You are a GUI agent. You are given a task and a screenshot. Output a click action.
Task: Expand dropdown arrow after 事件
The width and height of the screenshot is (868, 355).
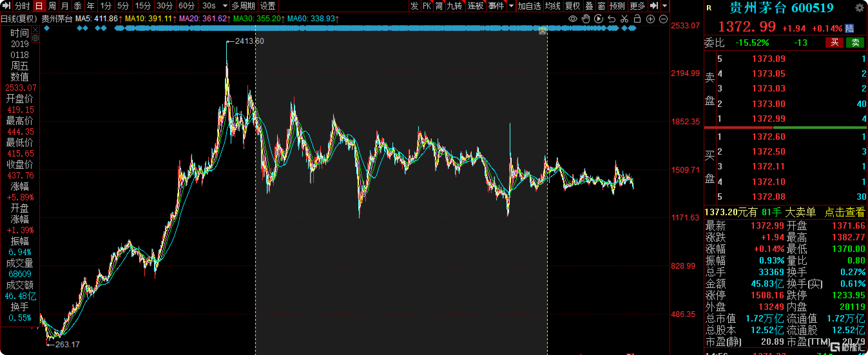[x=511, y=6]
